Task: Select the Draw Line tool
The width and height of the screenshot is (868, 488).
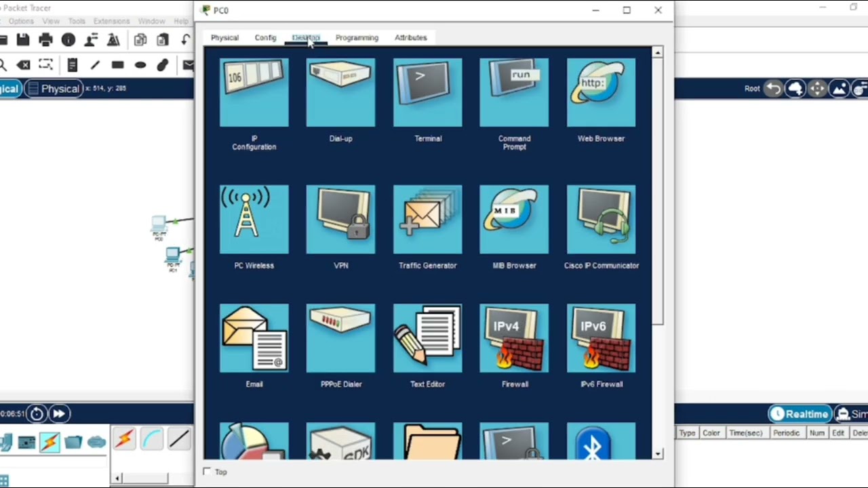Action: [95, 65]
